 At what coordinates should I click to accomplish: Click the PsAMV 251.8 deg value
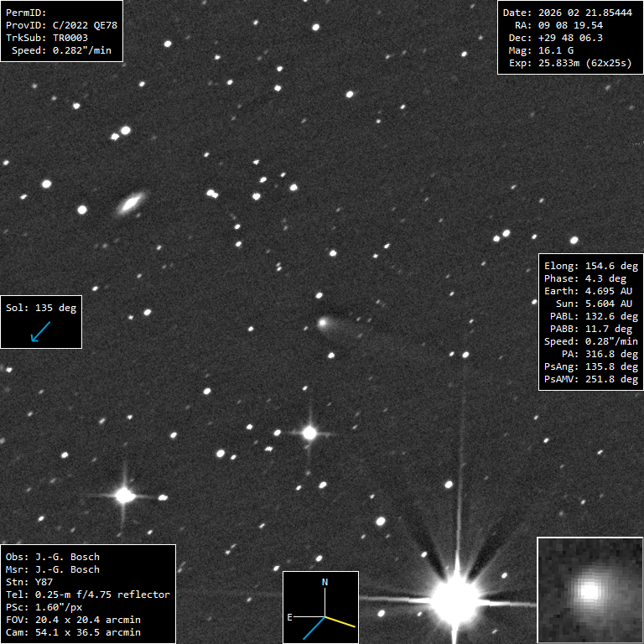590,379
